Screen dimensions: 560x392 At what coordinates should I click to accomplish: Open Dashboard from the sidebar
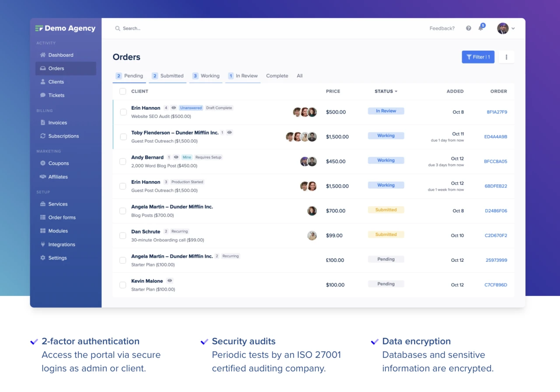click(61, 55)
